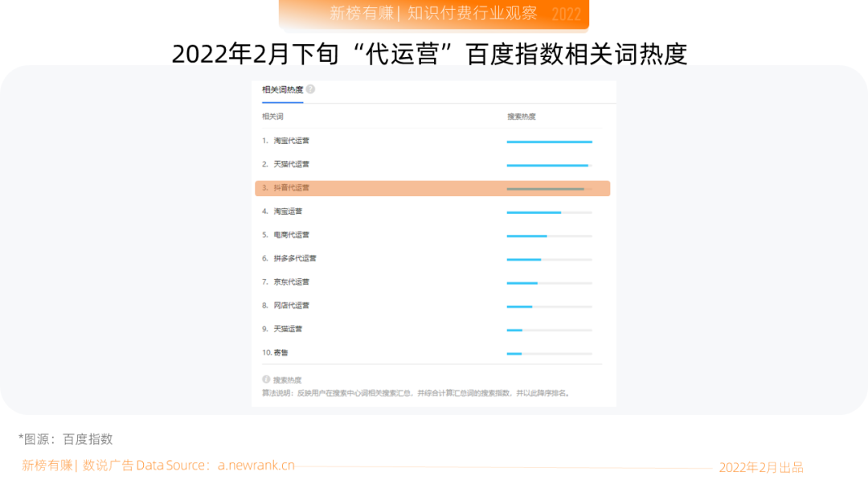
Task: Open the 淘宝代运营 related keyword
Action: (291, 141)
